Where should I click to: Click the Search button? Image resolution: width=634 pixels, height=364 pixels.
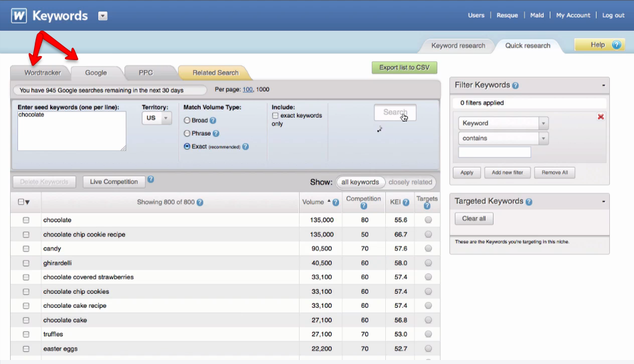coord(395,112)
